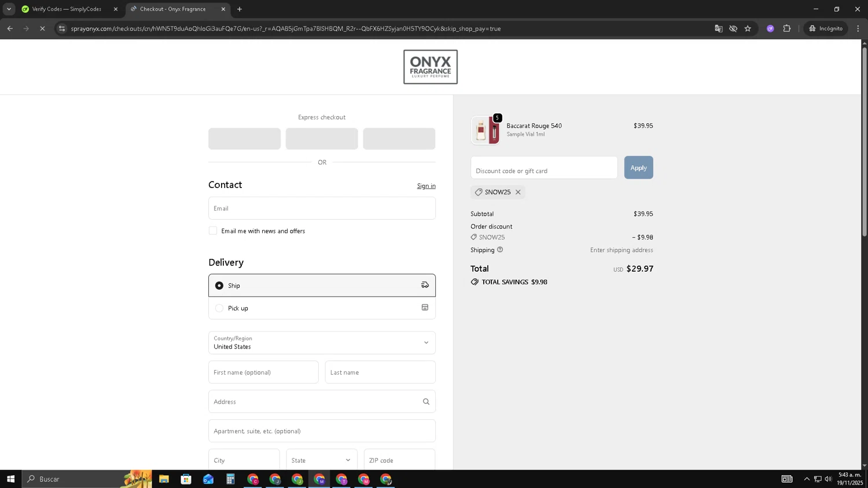The image size is (868, 488).
Task: Select the Pick up delivery option
Action: pos(322,308)
